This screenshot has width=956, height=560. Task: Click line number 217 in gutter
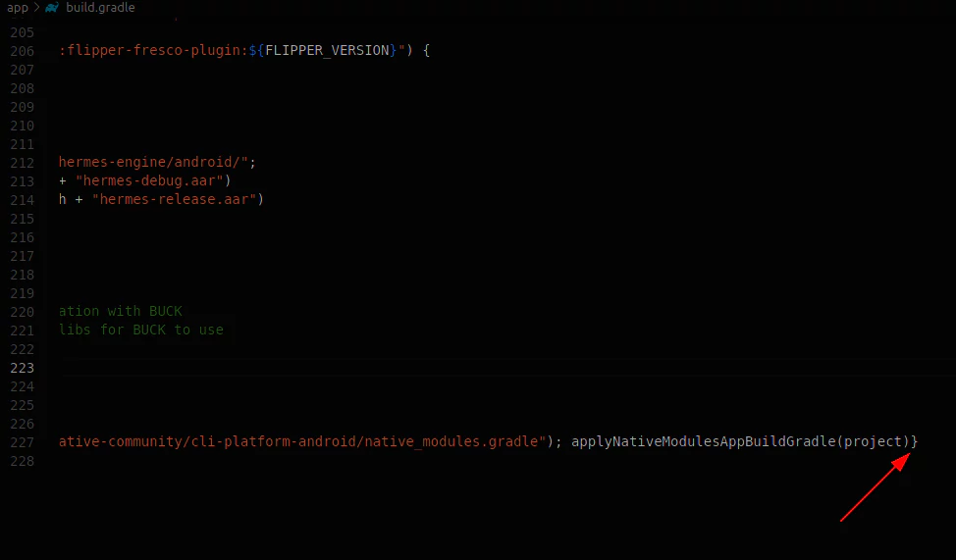[x=23, y=256]
